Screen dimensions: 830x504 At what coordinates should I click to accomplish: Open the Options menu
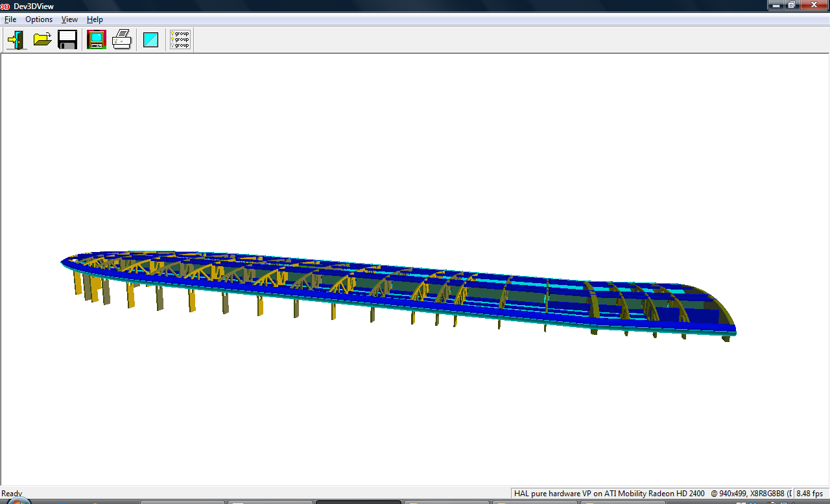pyautogui.click(x=39, y=19)
